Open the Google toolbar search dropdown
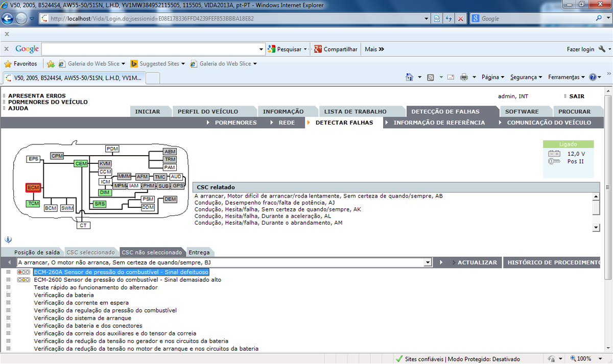 262,50
